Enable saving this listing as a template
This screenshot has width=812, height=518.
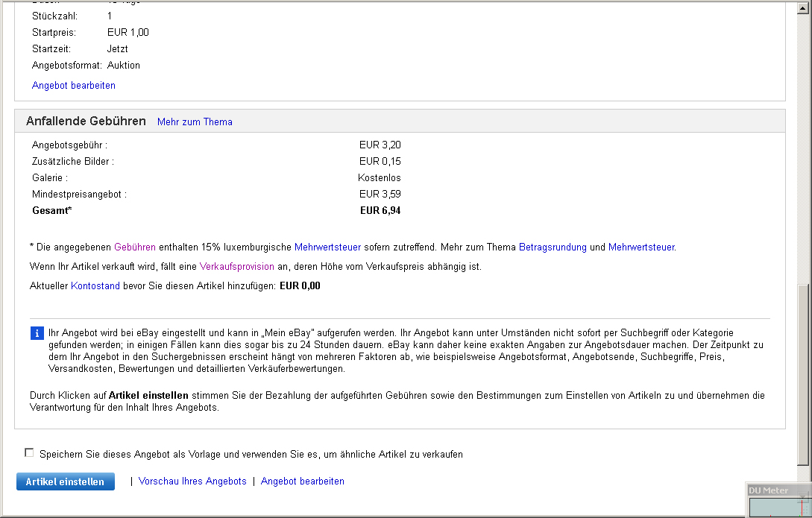29,453
